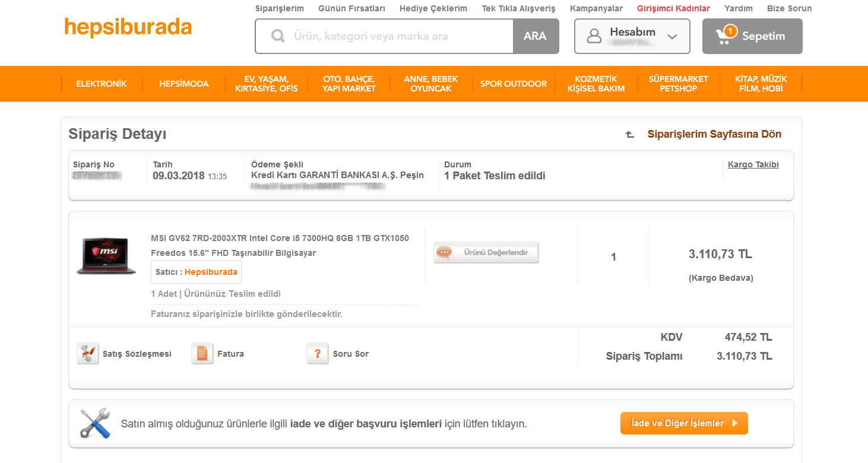This screenshot has width=868, height=463.
Task: Open the SPOR OUTDOOR category
Action: 514,84
